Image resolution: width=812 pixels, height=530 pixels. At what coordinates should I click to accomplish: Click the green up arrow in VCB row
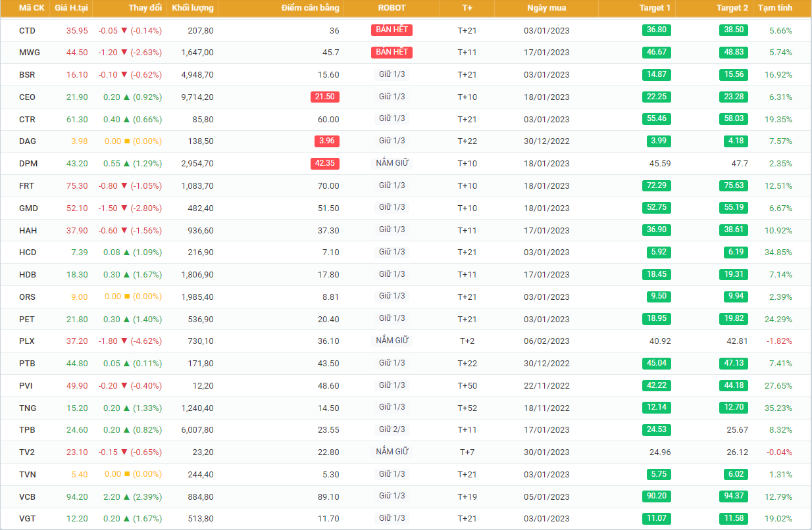click(x=124, y=496)
